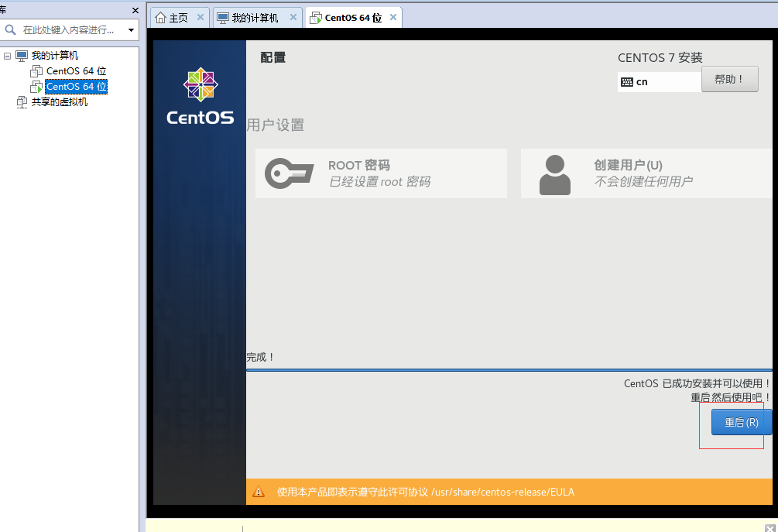Click the root password key icon
The width and height of the screenshot is (778, 532).
pyautogui.click(x=290, y=173)
